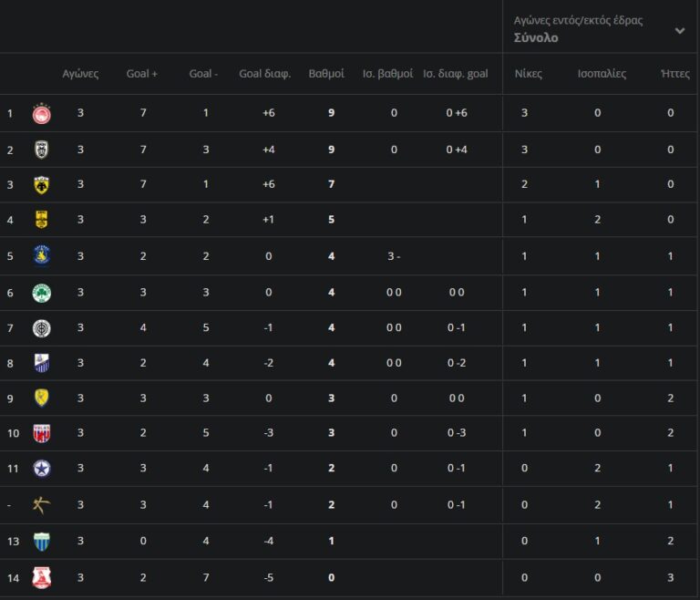This screenshot has height=600, width=700.
Task: Select the yellow AEK crest in third place
Action: [41, 185]
